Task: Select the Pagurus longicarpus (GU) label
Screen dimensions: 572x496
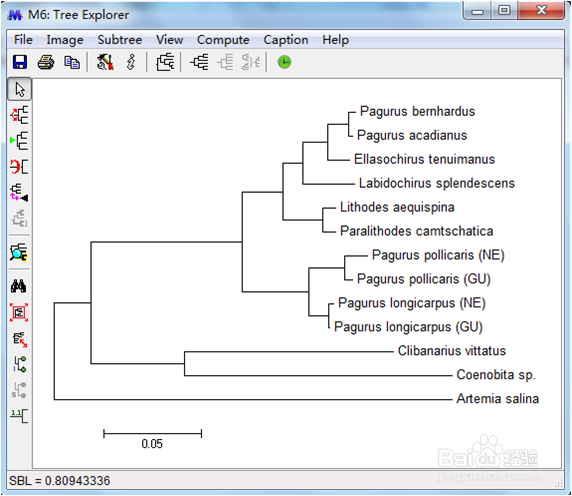Action: 409,327
